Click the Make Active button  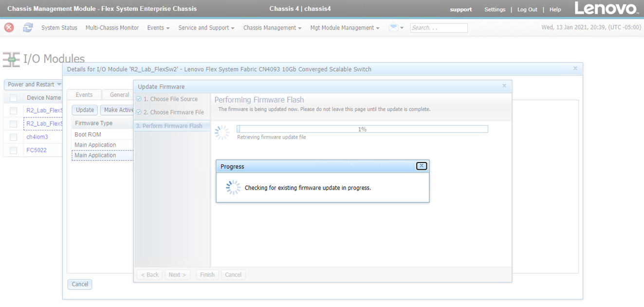pos(117,110)
